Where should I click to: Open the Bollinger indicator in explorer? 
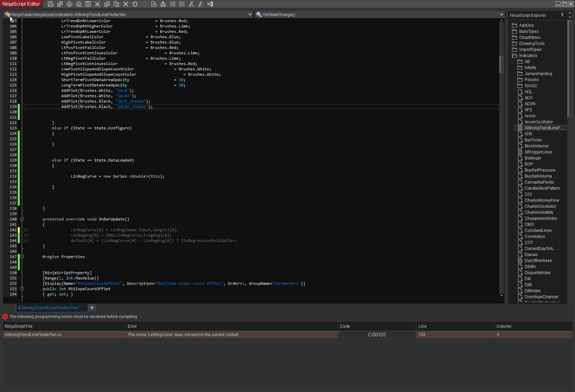533,158
